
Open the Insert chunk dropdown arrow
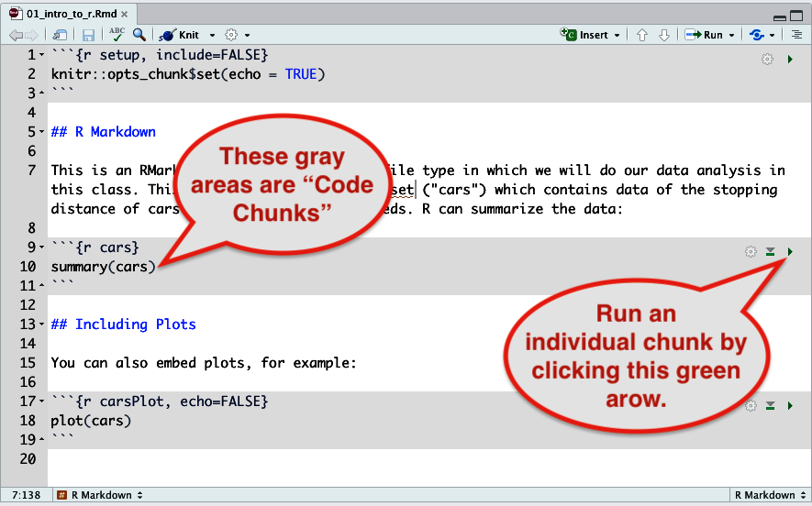coord(617,35)
